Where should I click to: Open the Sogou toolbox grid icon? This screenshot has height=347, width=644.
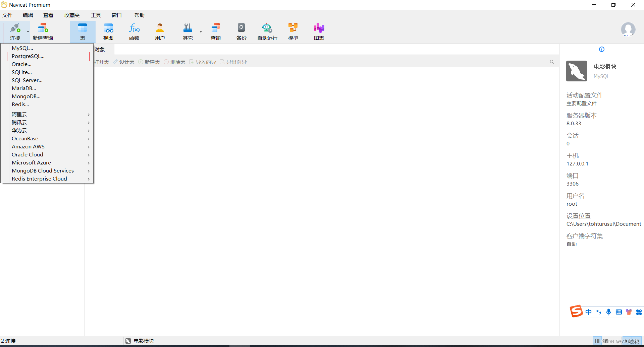tap(639, 312)
